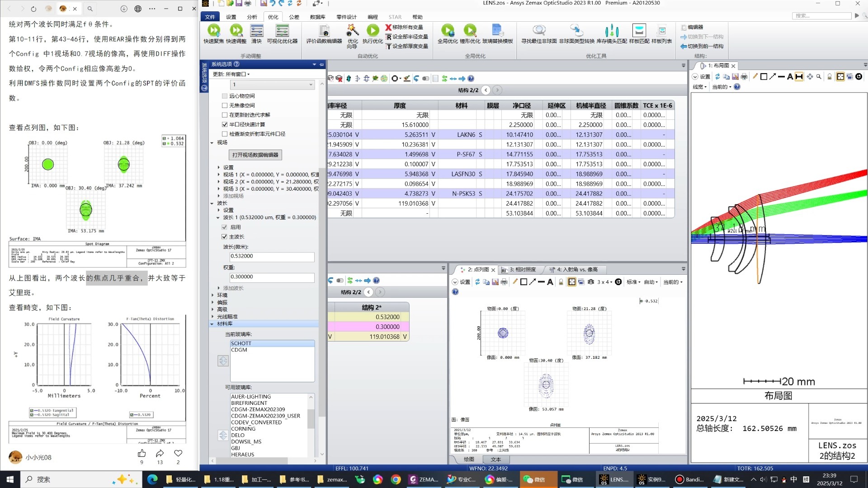Open the 样板匹配 test plate fitting tool
This screenshot has height=488, width=868.
pos(639,31)
